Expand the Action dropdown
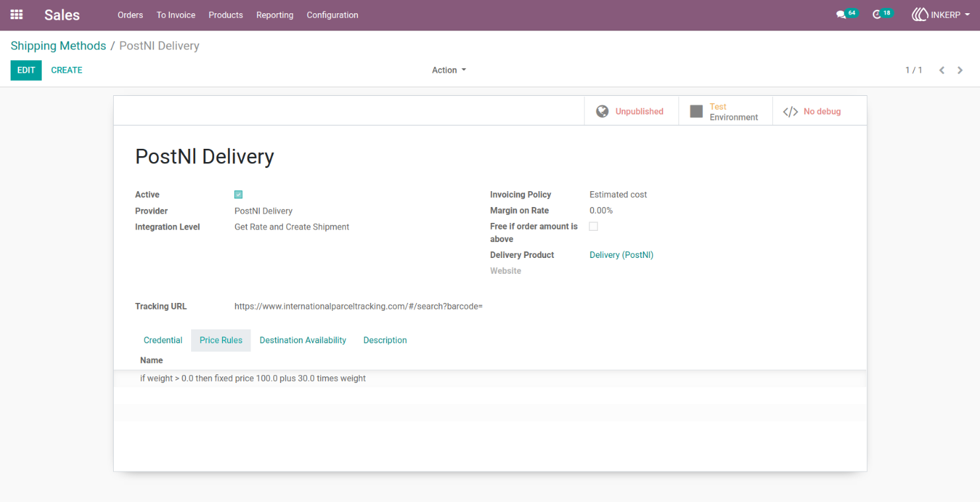The image size is (980, 502). 449,70
